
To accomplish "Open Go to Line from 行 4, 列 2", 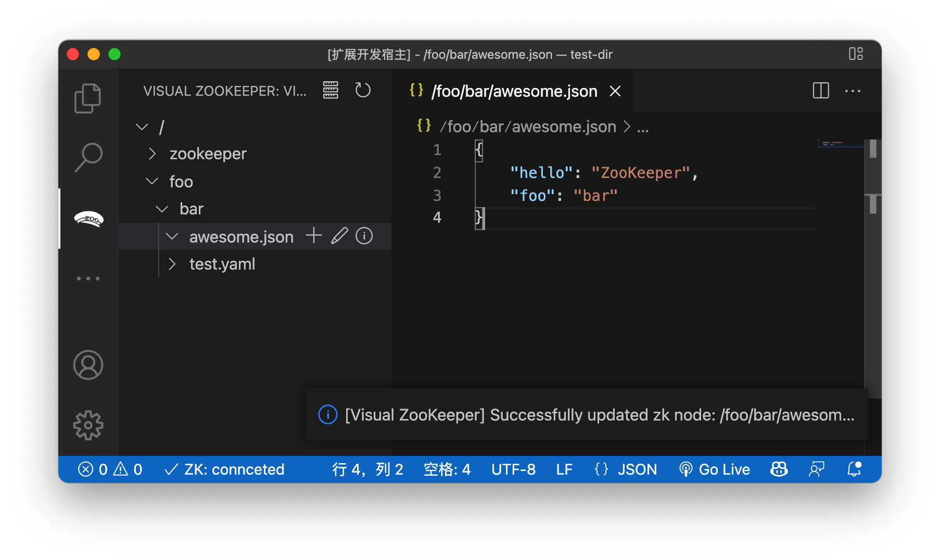I will coord(368,469).
